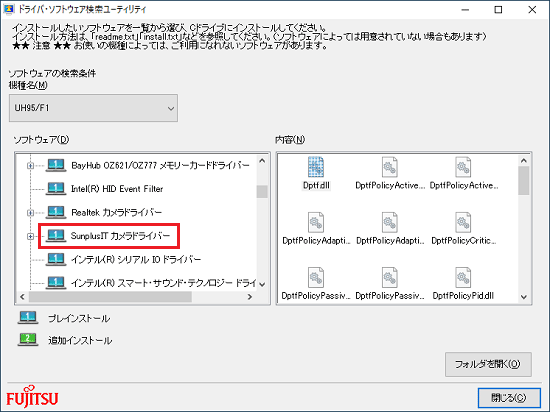Click the プレインストール legend text
The height and width of the screenshot is (412, 550).
[x=79, y=318]
